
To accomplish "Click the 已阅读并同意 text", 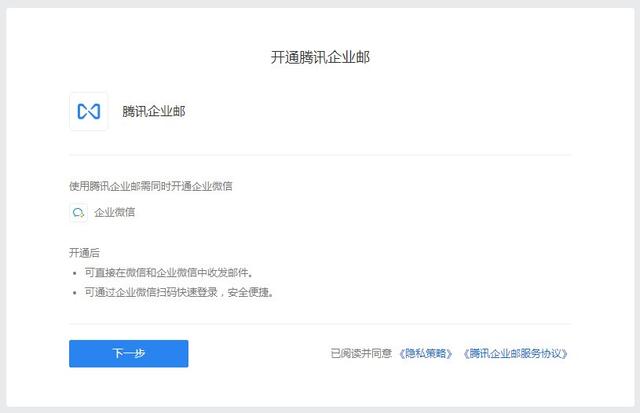I will click(361, 353).
